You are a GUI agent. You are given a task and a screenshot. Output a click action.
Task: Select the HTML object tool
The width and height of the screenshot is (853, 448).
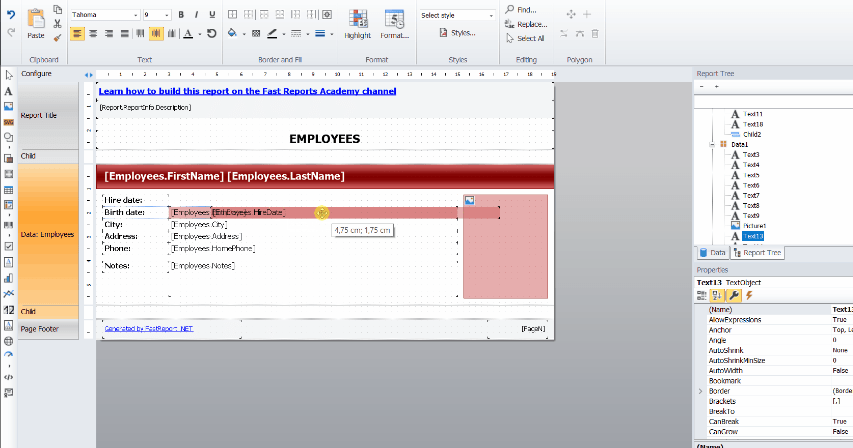point(9,377)
